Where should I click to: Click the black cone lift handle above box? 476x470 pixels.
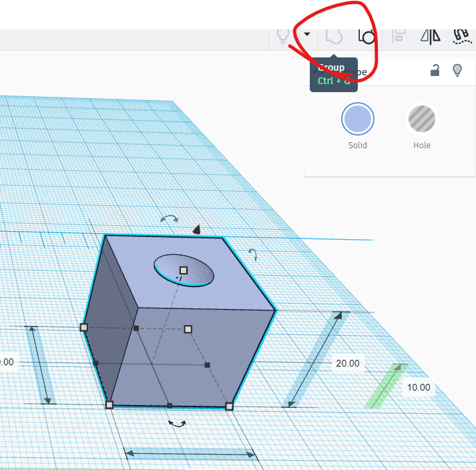point(197,230)
